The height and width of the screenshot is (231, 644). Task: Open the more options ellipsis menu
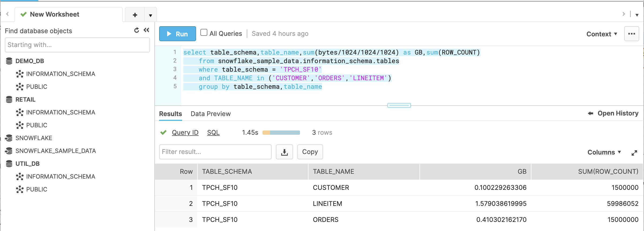(x=631, y=34)
